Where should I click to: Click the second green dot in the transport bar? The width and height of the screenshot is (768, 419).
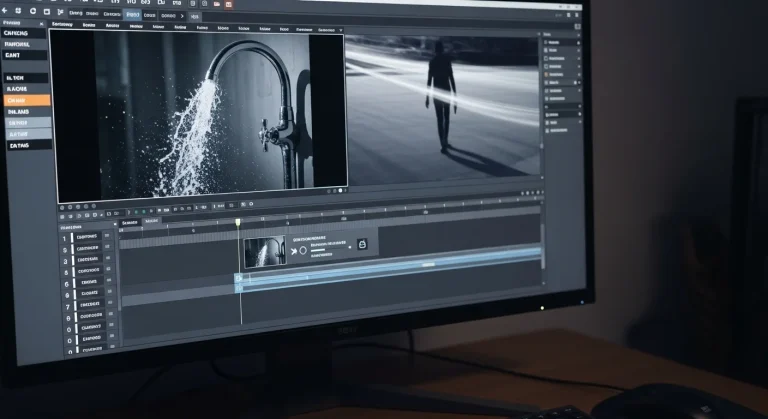coord(144,212)
